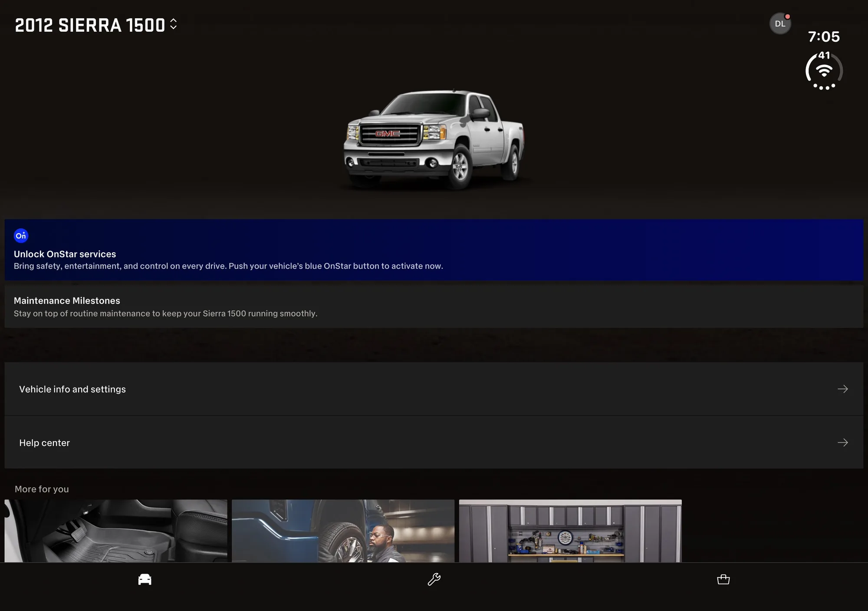868x611 pixels.
Task: Click the blue OnStar logo badge
Action: pos(21,236)
